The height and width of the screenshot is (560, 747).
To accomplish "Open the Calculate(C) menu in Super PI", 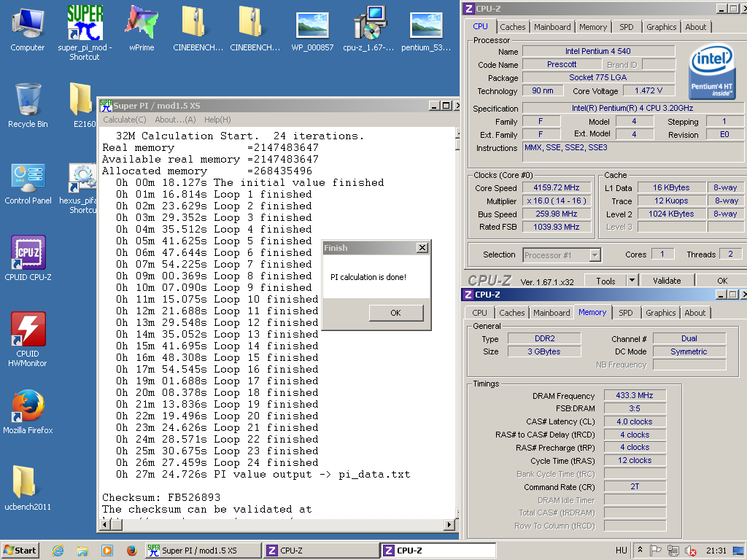I will 124,120.
